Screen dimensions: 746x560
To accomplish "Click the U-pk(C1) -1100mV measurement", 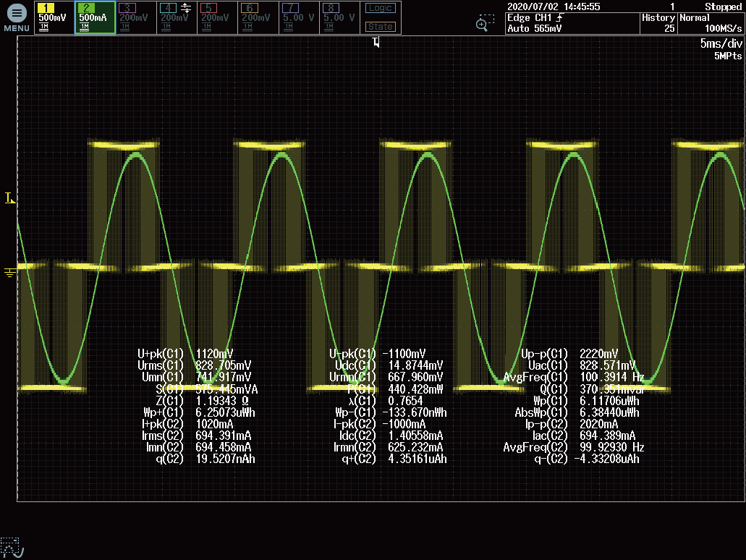I will click(378, 354).
